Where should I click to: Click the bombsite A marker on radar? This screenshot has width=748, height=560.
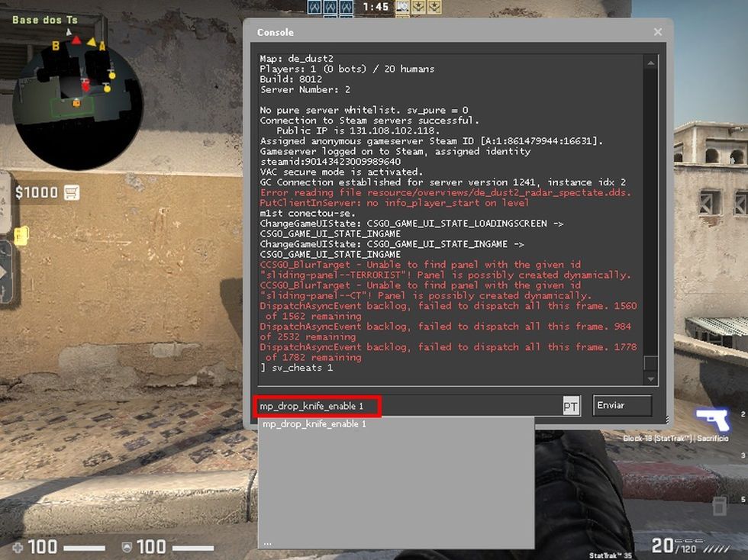(102, 46)
